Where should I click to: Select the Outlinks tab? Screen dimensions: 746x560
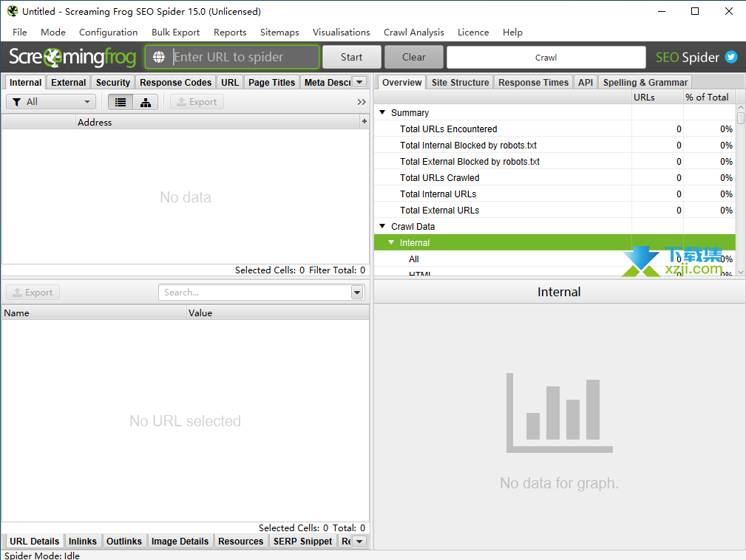click(123, 542)
